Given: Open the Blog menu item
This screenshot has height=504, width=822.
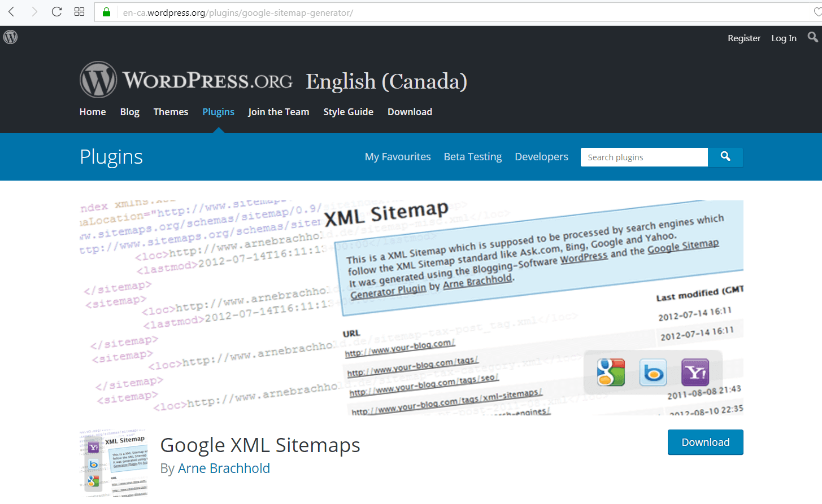Looking at the screenshot, I should tap(130, 112).
